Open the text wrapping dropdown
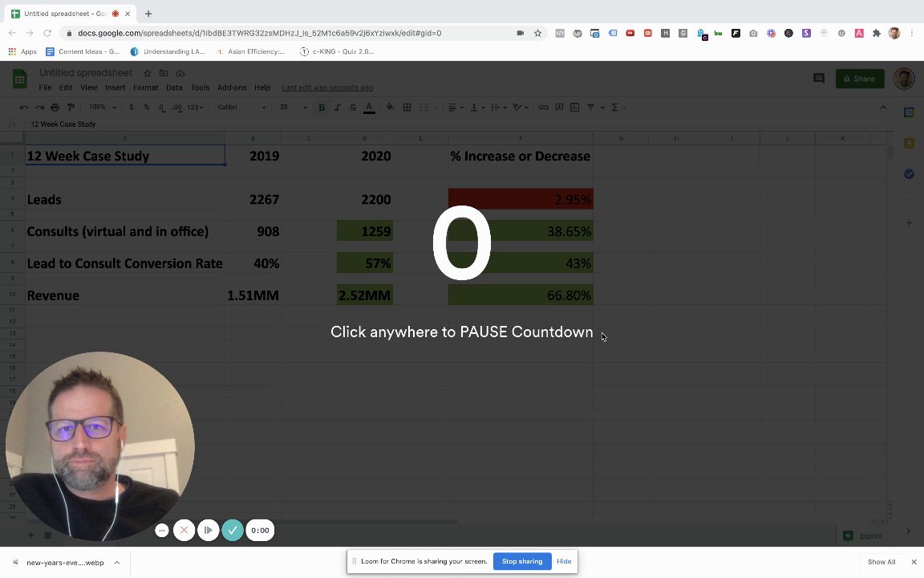The image size is (924, 578). coord(499,108)
